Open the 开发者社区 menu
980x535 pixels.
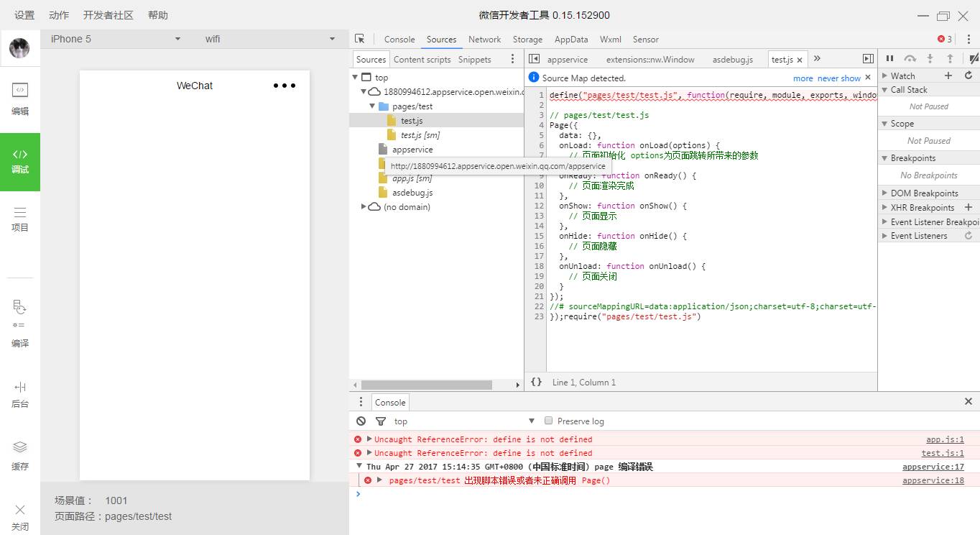pyautogui.click(x=108, y=15)
